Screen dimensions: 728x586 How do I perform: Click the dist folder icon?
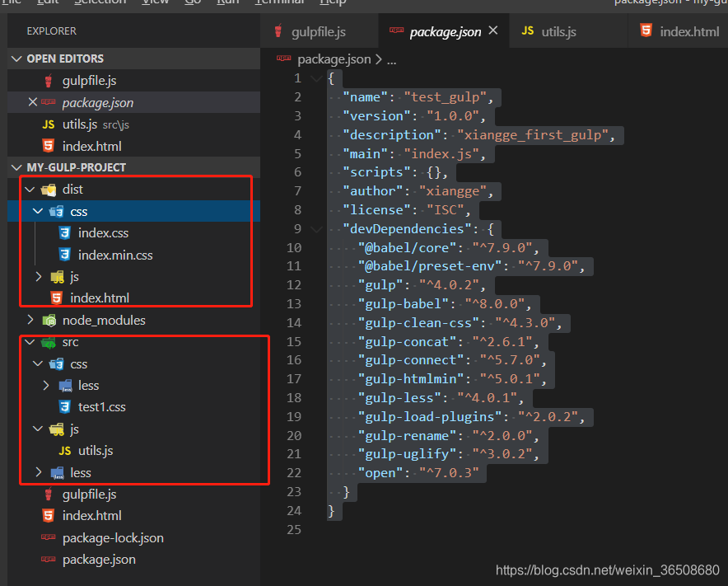click(49, 190)
